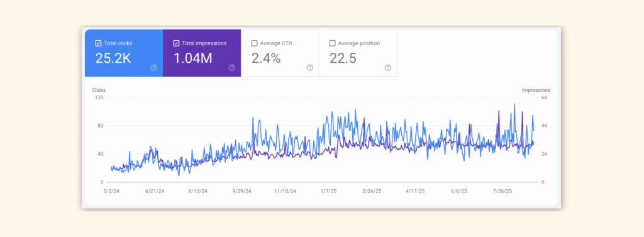Open help icon on Total clicks card

click(153, 68)
